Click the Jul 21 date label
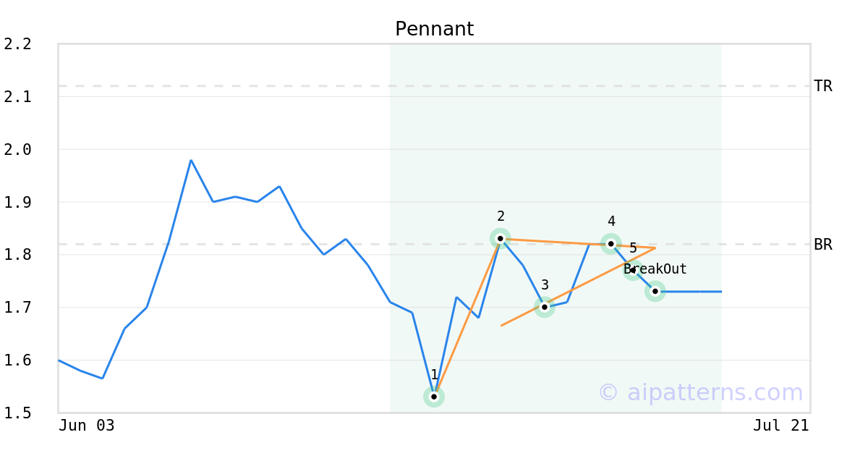Viewport: 868px width, 456px height. [780, 426]
